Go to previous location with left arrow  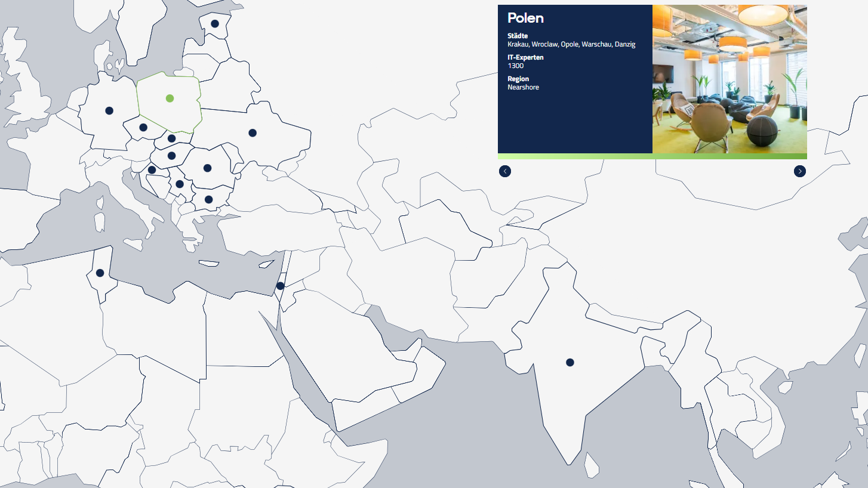pyautogui.click(x=505, y=171)
